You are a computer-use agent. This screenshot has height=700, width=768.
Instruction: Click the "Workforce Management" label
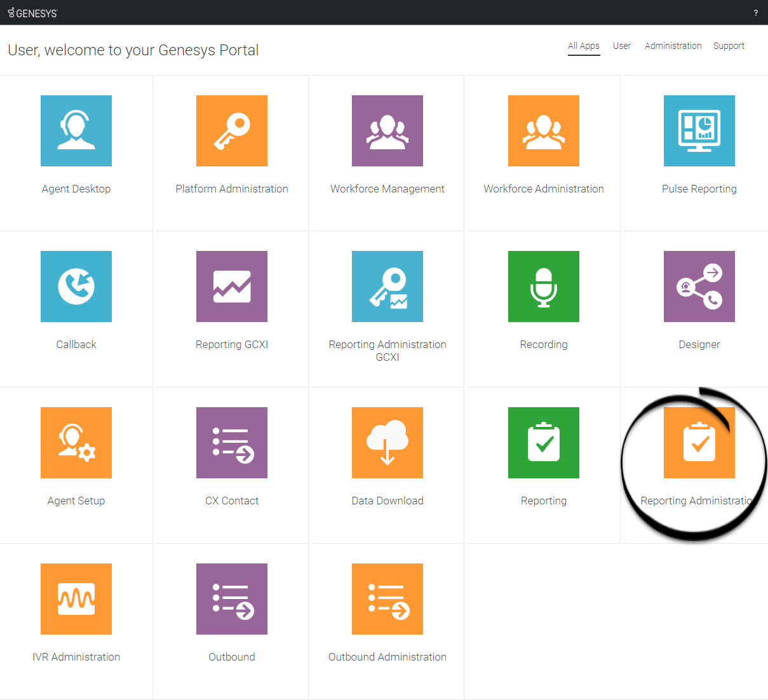tap(387, 189)
